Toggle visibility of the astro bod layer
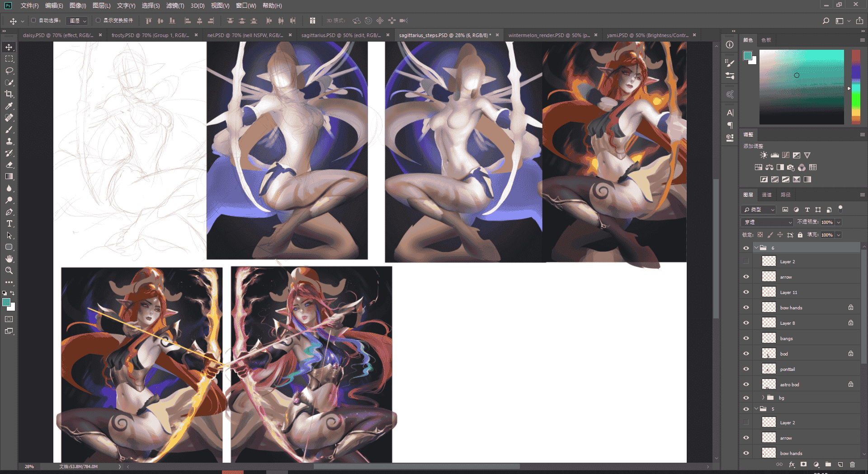This screenshot has height=474, width=868. pos(746,384)
